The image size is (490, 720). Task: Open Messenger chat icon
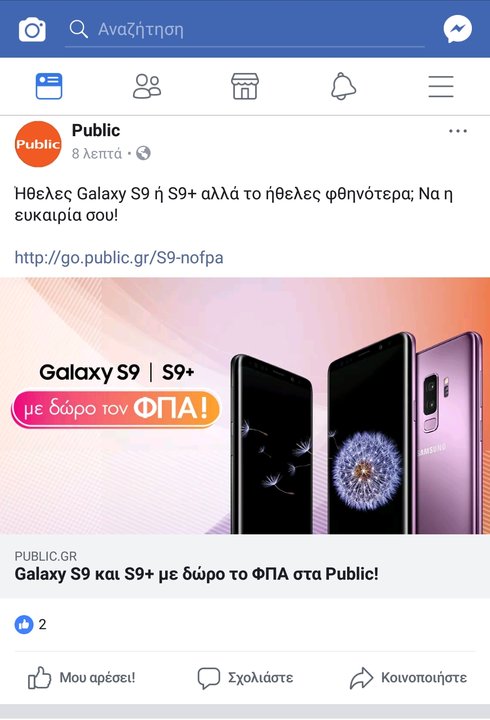[457, 29]
